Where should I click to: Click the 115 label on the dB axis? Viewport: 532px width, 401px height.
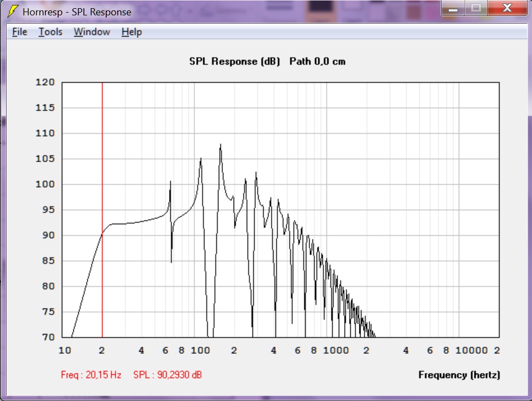pyautogui.click(x=45, y=108)
